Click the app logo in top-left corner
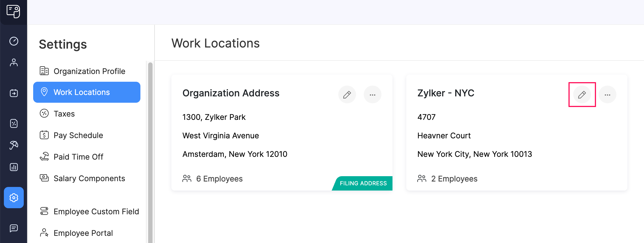The height and width of the screenshot is (243, 644). point(13,12)
